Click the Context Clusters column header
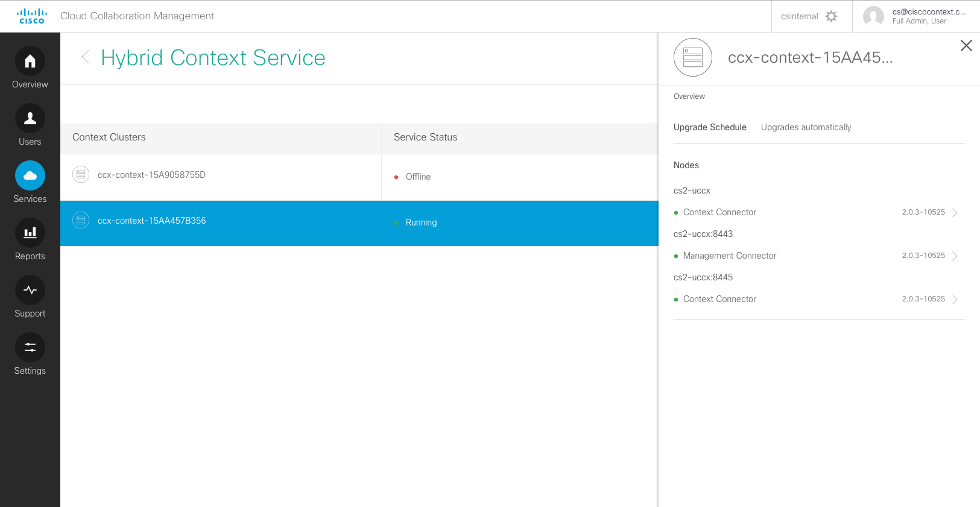 coord(109,137)
